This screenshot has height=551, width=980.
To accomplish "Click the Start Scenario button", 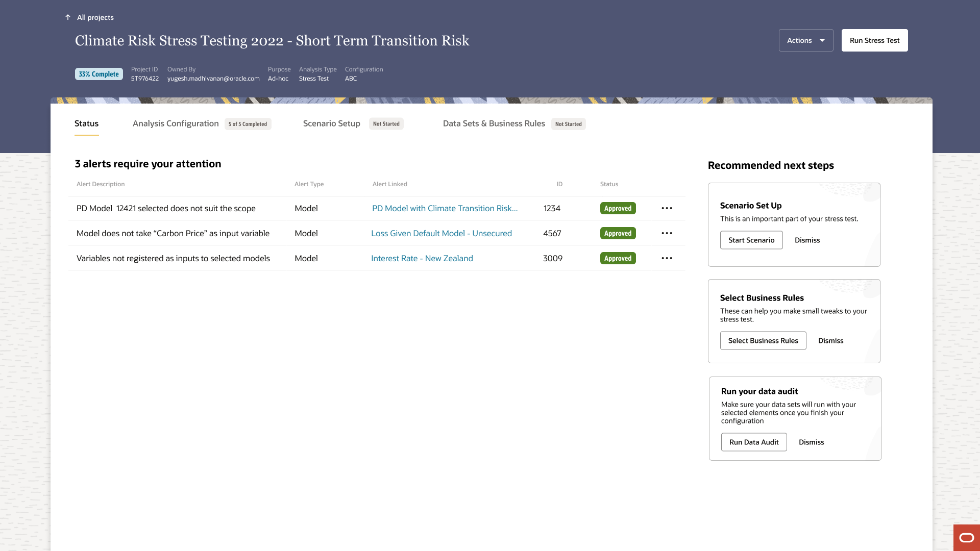I will (751, 240).
